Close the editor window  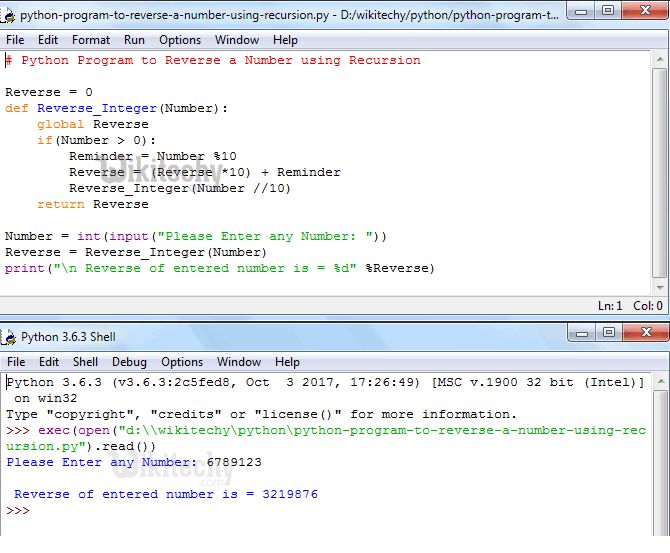645,11
